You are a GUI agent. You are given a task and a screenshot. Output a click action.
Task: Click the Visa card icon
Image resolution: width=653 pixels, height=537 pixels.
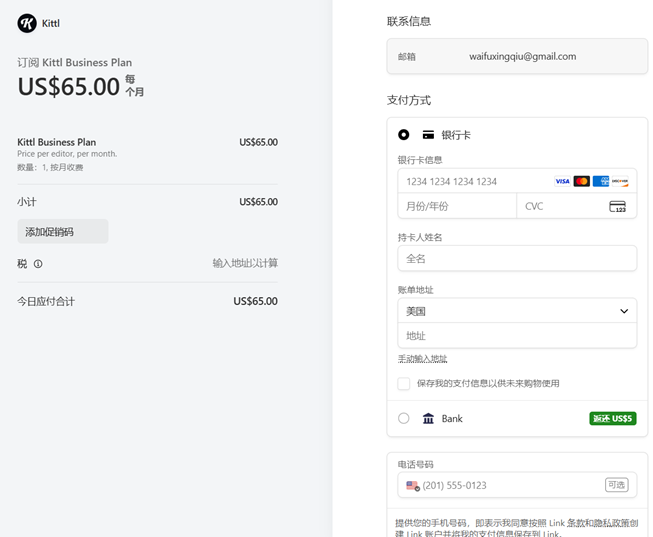click(x=562, y=181)
